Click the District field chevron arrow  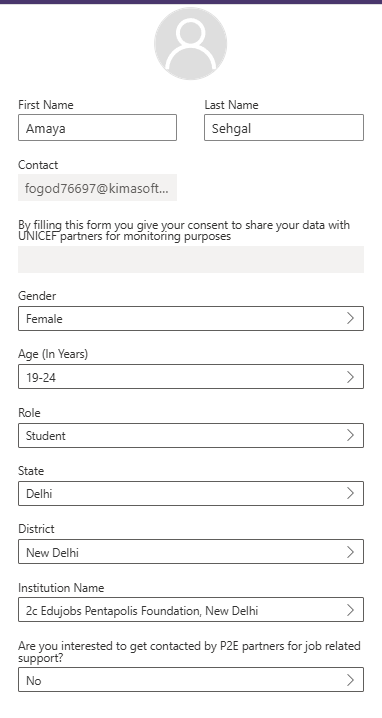pyautogui.click(x=350, y=551)
